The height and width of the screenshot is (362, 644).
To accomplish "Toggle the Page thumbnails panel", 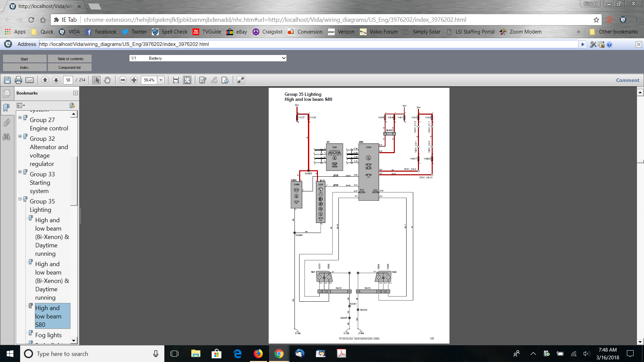I will pyautogui.click(x=6, y=94).
